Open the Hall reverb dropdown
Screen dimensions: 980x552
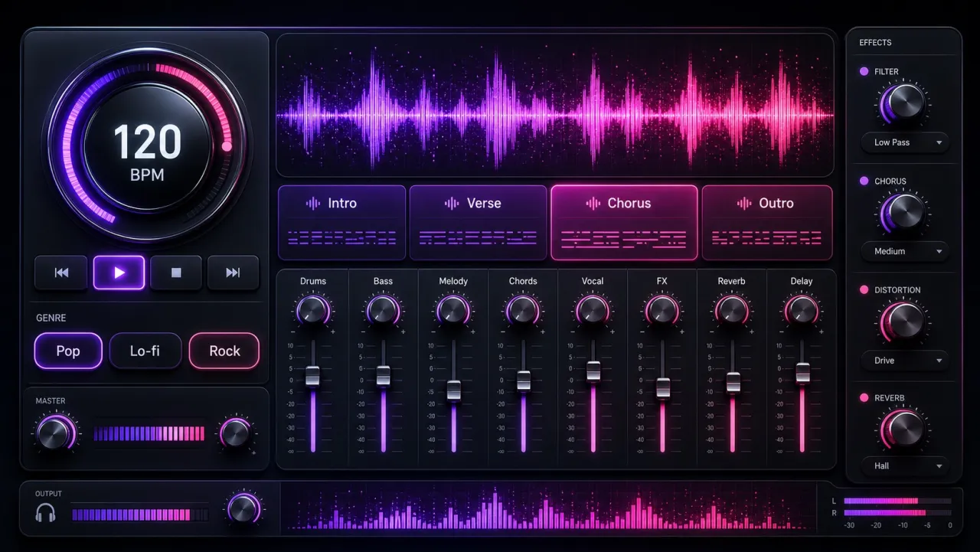coord(905,465)
